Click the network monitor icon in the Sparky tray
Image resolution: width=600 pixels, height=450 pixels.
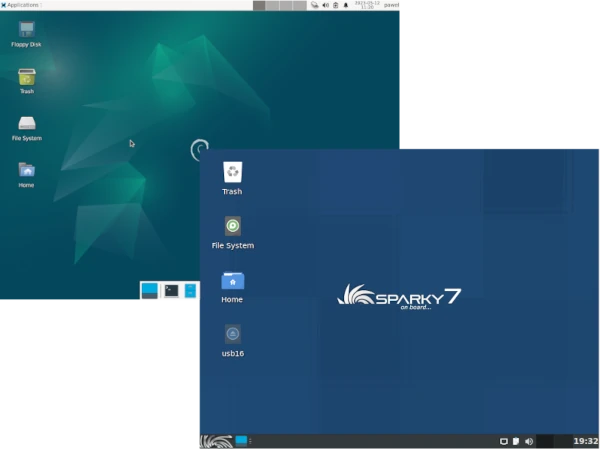pos(504,442)
